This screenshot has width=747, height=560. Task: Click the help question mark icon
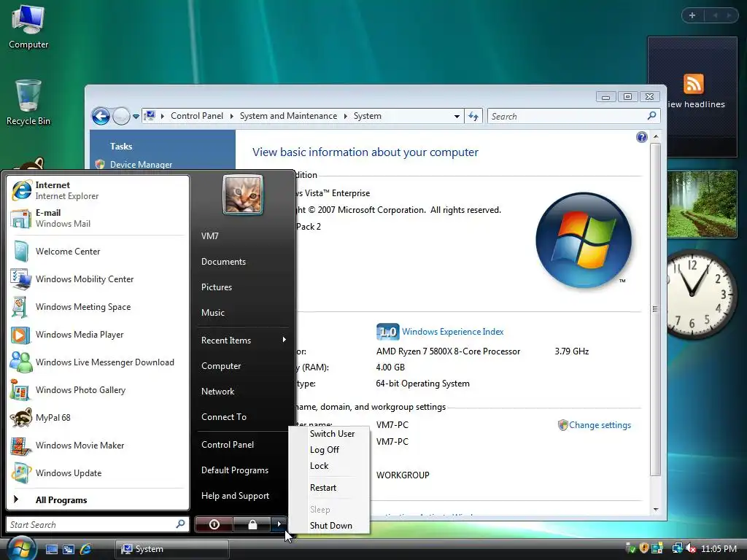(x=642, y=137)
